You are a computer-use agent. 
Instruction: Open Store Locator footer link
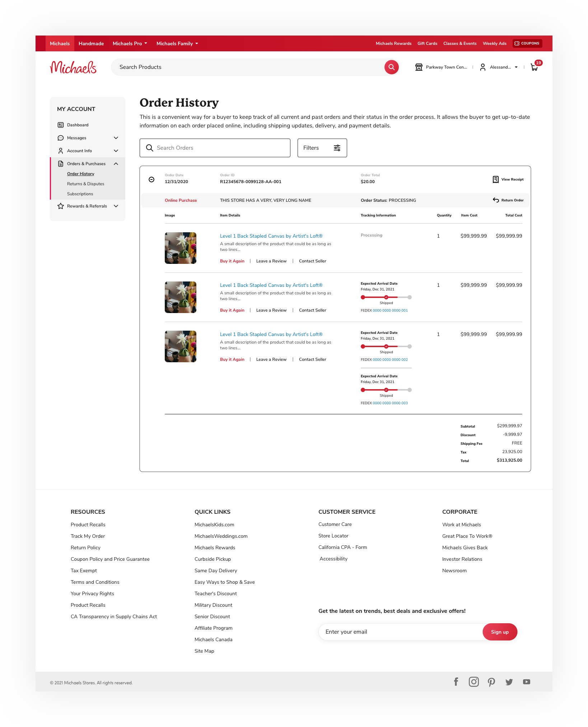pos(333,536)
